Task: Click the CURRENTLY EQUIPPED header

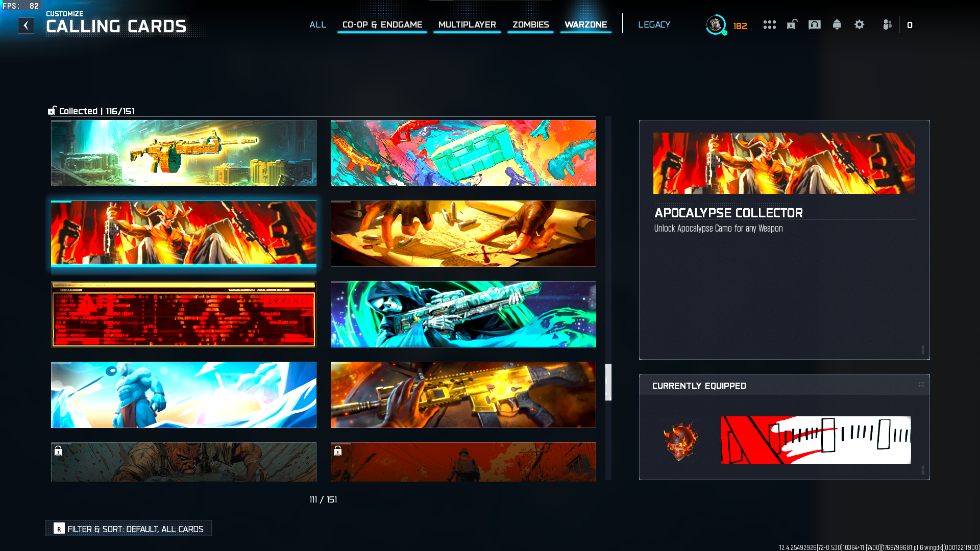Action: click(x=699, y=386)
